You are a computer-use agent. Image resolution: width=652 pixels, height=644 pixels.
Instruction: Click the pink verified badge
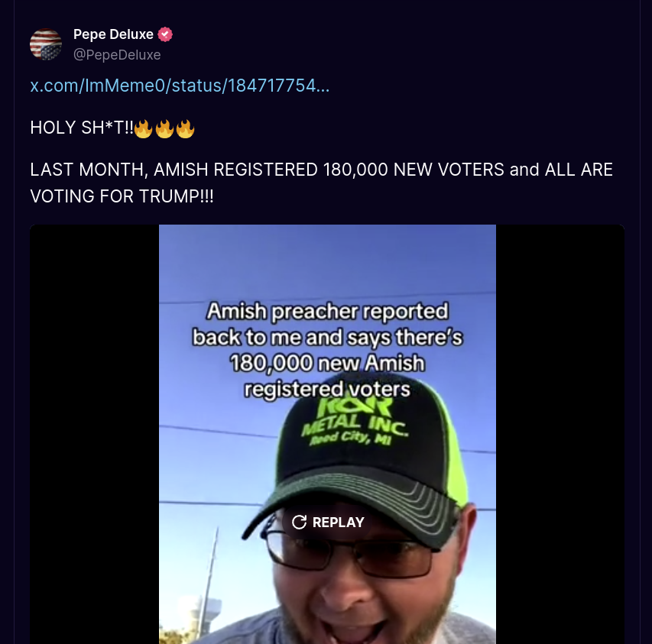pos(165,34)
